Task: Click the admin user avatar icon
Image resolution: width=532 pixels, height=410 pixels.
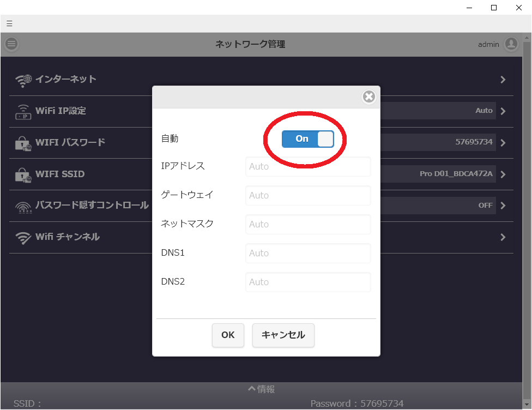Action: [511, 44]
